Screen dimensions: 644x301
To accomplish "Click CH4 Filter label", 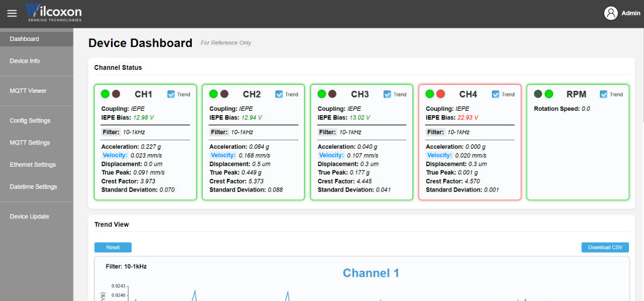I will pos(436,132).
